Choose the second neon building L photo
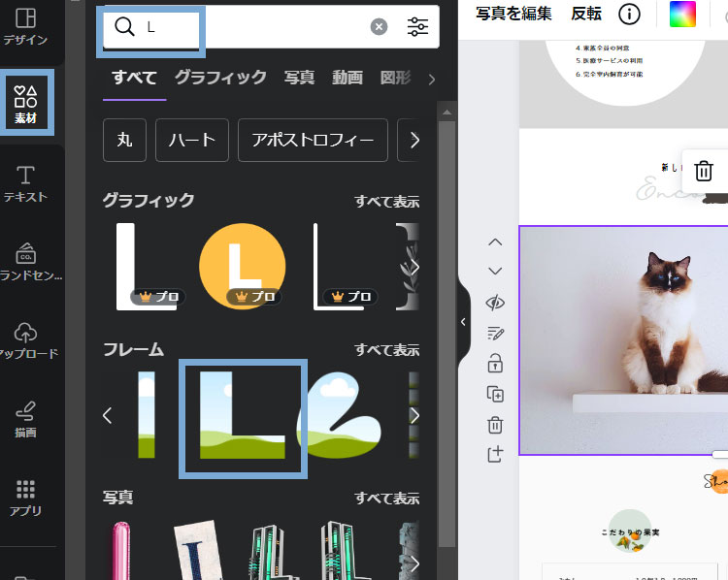Image resolution: width=728 pixels, height=580 pixels. pyautogui.click(x=345, y=551)
